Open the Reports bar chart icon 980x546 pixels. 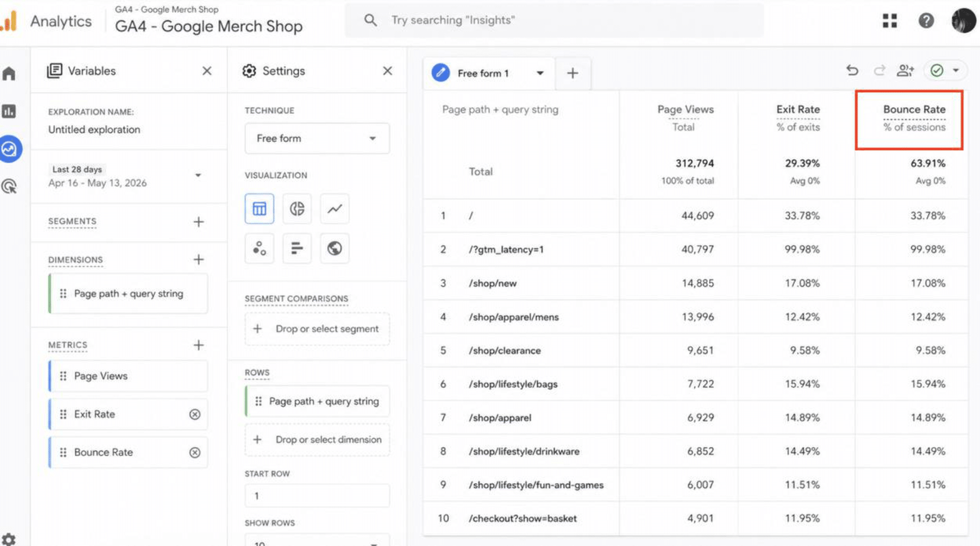pos(9,112)
